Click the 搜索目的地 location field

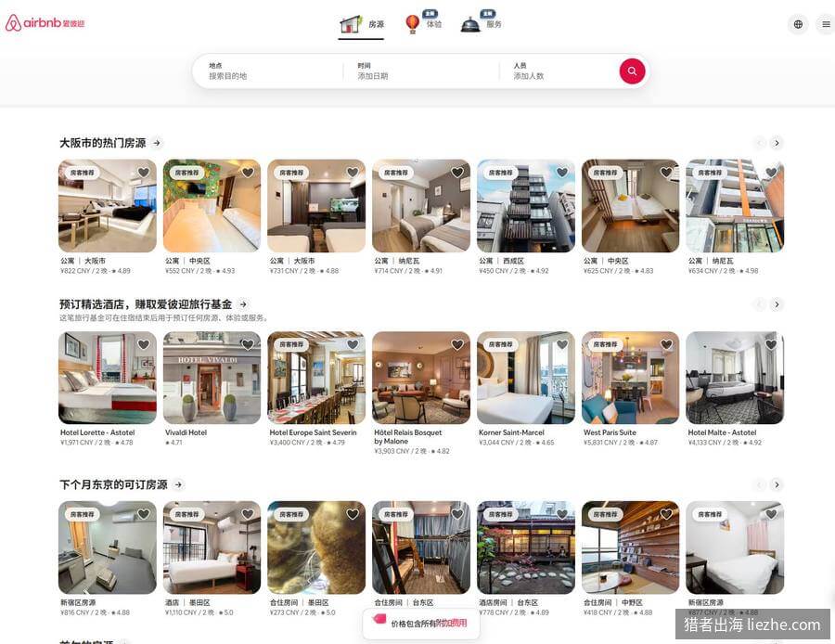(268, 71)
